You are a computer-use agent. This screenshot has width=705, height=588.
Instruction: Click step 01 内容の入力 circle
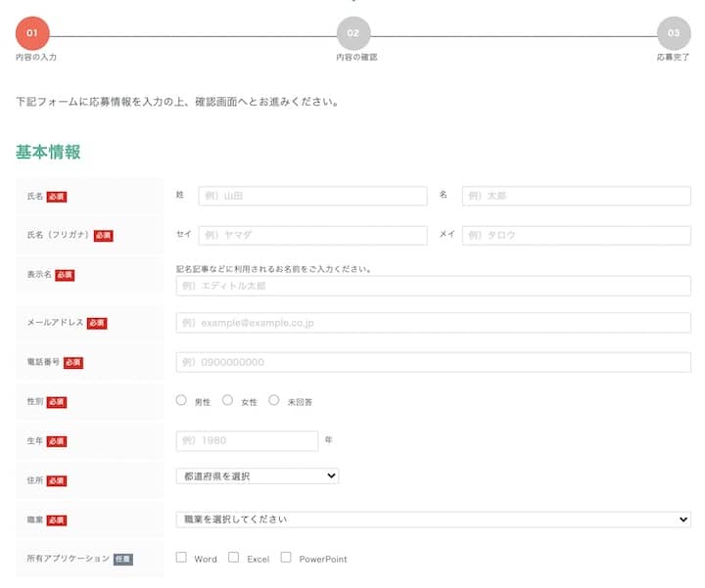[32, 33]
